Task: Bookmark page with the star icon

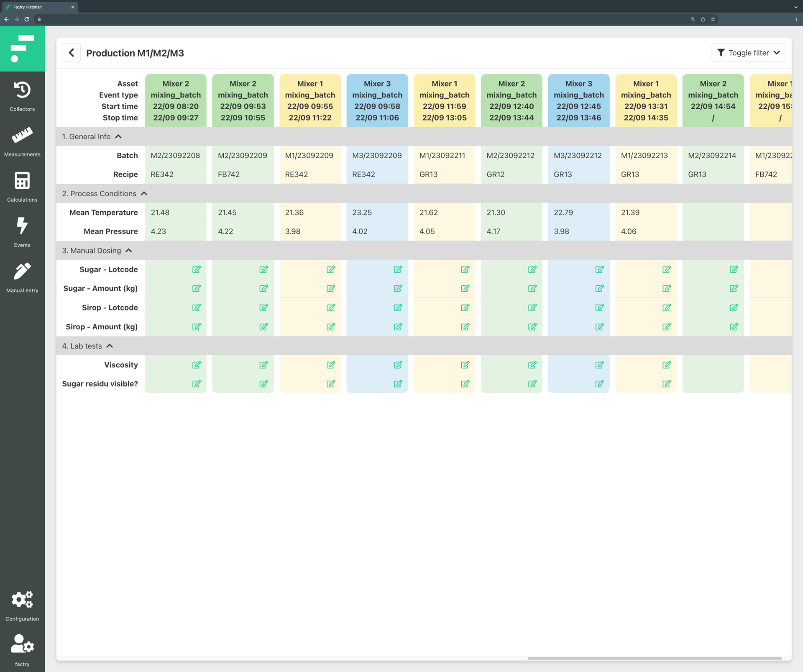Action: point(713,19)
